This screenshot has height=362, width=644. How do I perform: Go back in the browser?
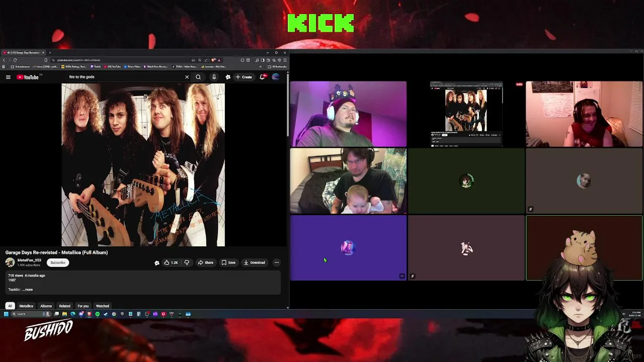coord(4,60)
